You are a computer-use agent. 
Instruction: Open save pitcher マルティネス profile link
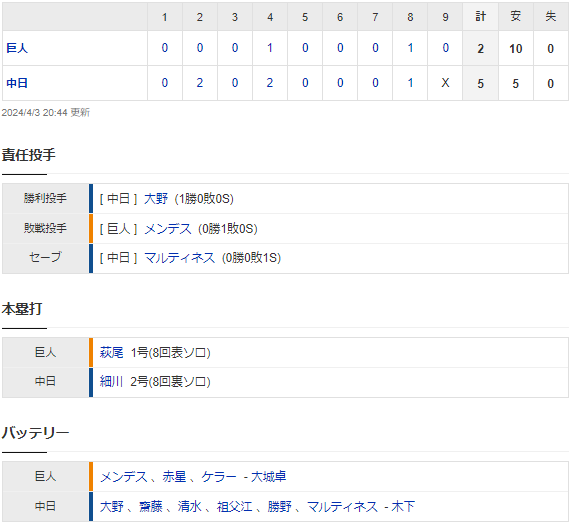(x=180, y=258)
